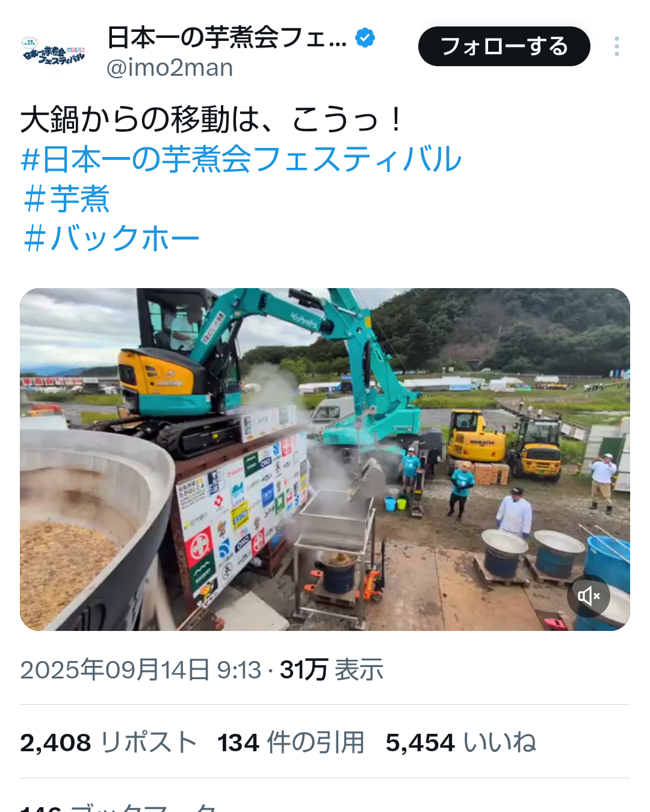The image size is (650, 812).
Task: Click the blue verified badge
Action: [x=365, y=37]
